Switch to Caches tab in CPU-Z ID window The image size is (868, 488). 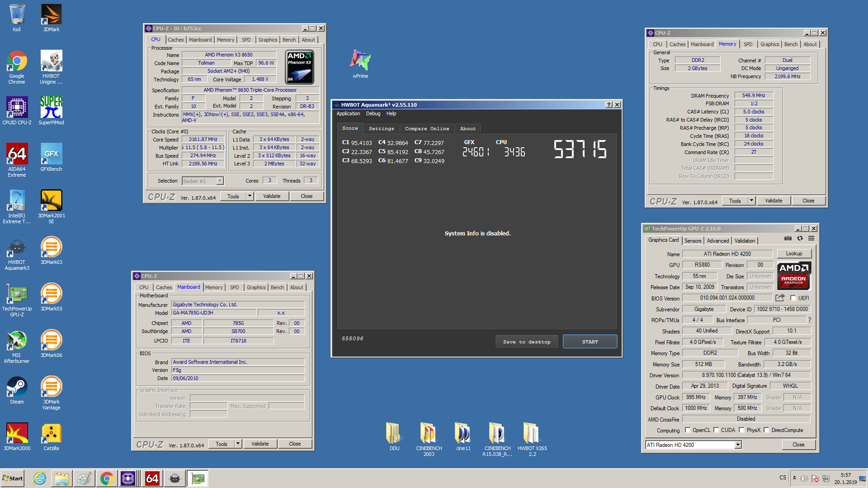click(175, 40)
